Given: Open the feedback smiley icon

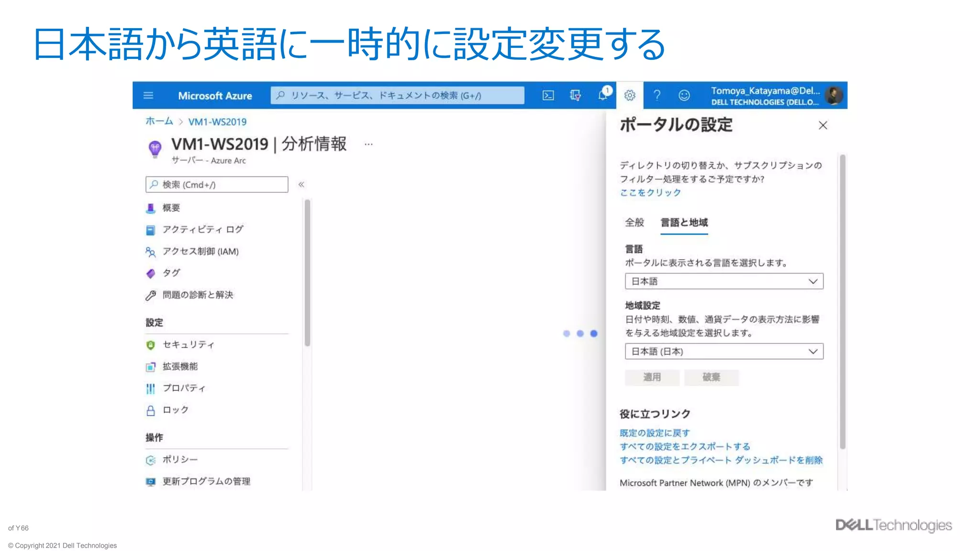Looking at the screenshot, I should (x=684, y=96).
